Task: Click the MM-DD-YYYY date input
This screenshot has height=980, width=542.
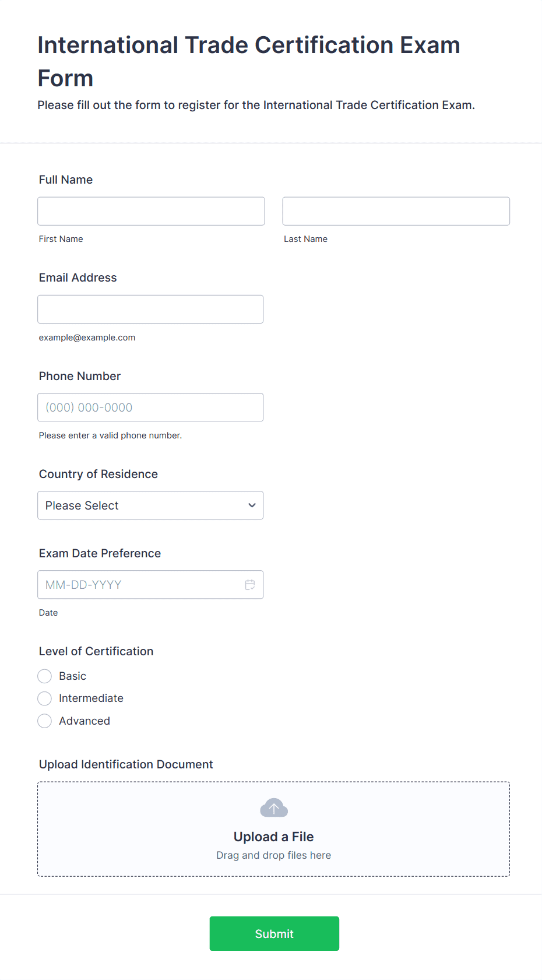Action: pyautogui.click(x=150, y=585)
